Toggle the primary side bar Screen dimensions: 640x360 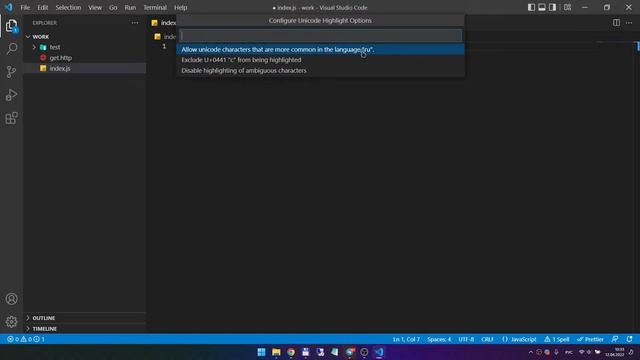click(x=531, y=7)
